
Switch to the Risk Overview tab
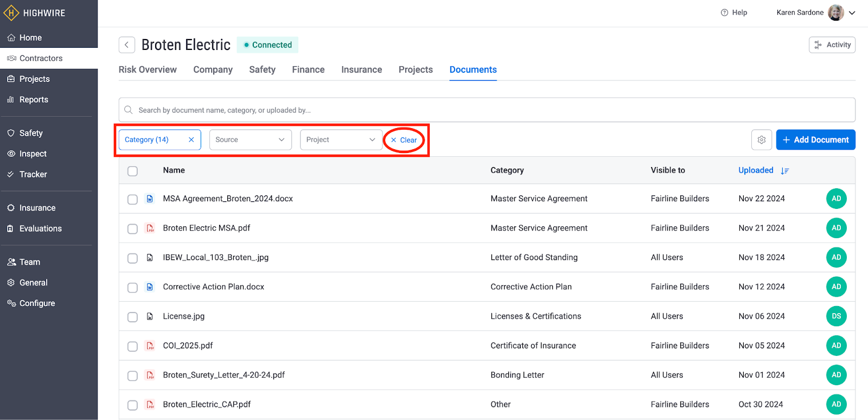click(x=148, y=69)
